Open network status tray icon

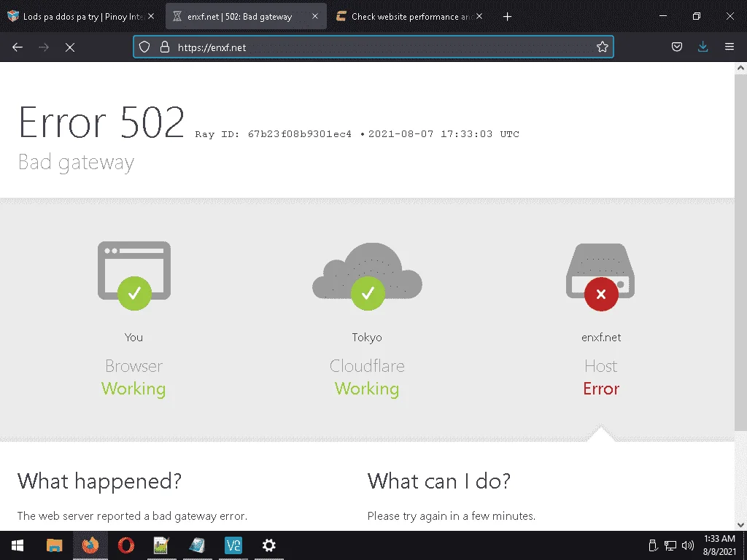pyautogui.click(x=670, y=545)
